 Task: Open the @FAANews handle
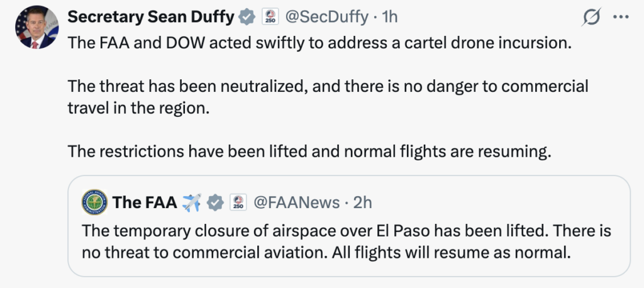click(x=295, y=202)
